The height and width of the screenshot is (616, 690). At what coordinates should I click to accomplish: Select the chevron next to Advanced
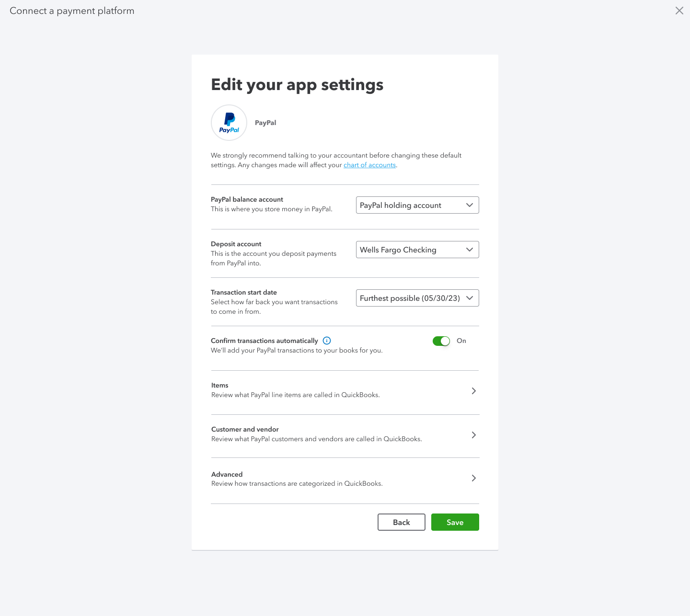[473, 478]
